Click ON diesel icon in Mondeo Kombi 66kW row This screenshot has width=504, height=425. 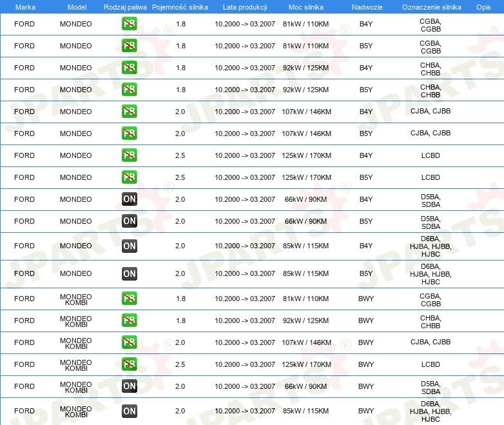pos(129,386)
